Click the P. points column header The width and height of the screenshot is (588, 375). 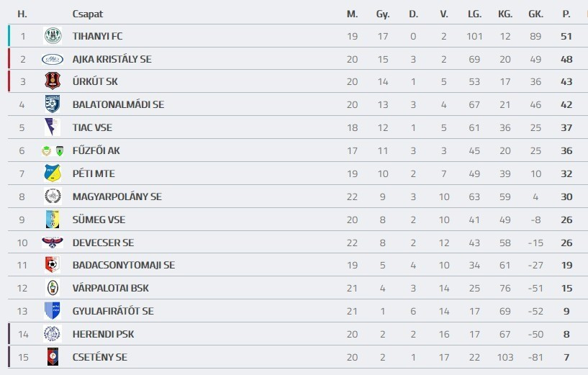point(566,14)
